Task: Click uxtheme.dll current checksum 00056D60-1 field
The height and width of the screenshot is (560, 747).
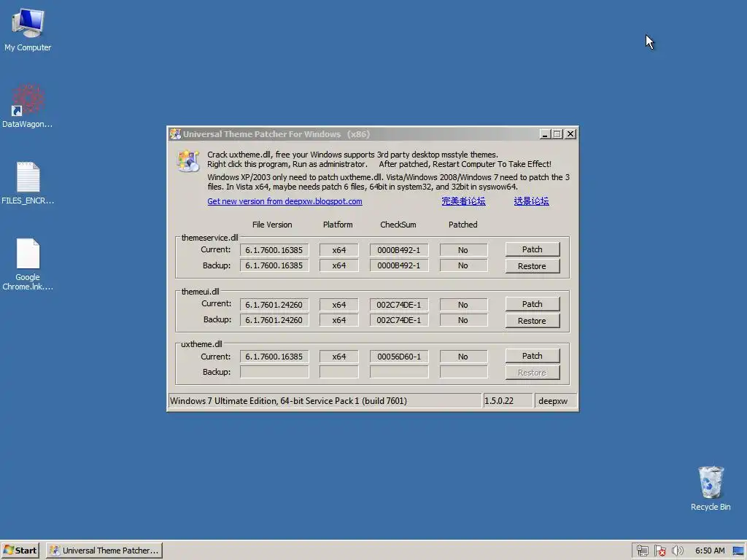Action: coord(399,357)
